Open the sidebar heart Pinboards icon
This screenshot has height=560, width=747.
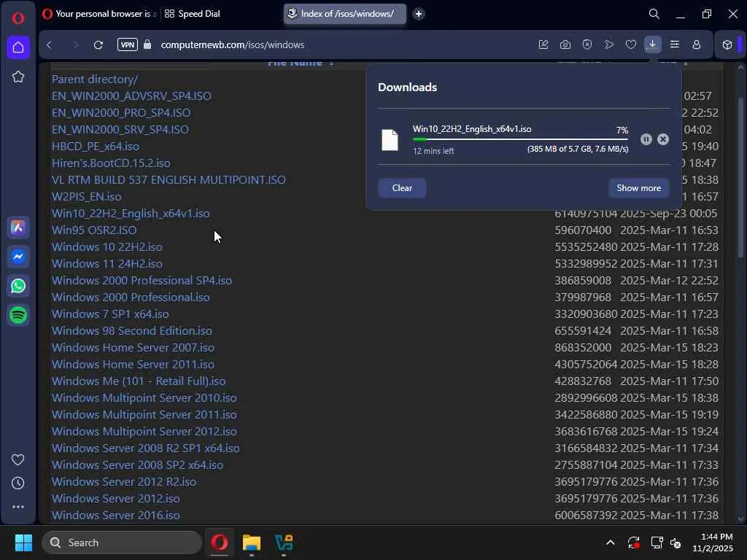18,460
